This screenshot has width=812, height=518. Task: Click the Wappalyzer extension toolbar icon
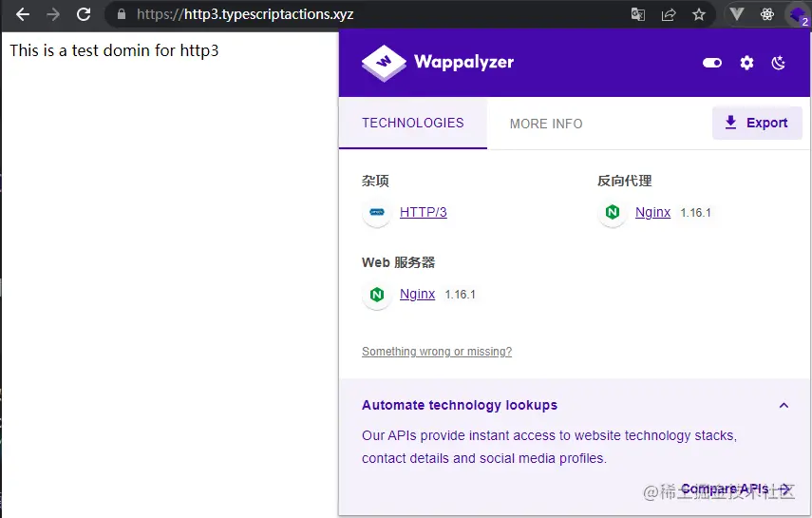coord(798,14)
